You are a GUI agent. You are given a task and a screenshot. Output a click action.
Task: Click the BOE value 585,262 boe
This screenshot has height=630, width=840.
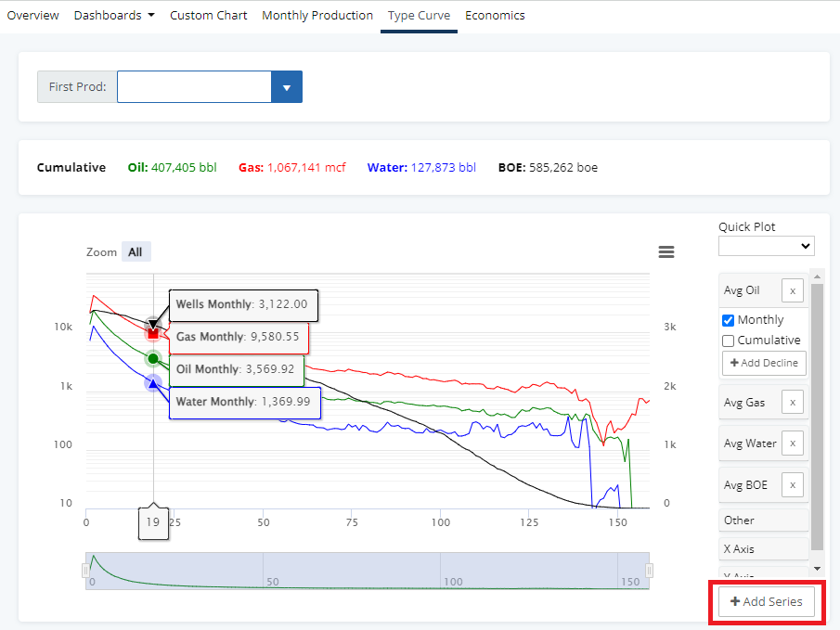(563, 168)
